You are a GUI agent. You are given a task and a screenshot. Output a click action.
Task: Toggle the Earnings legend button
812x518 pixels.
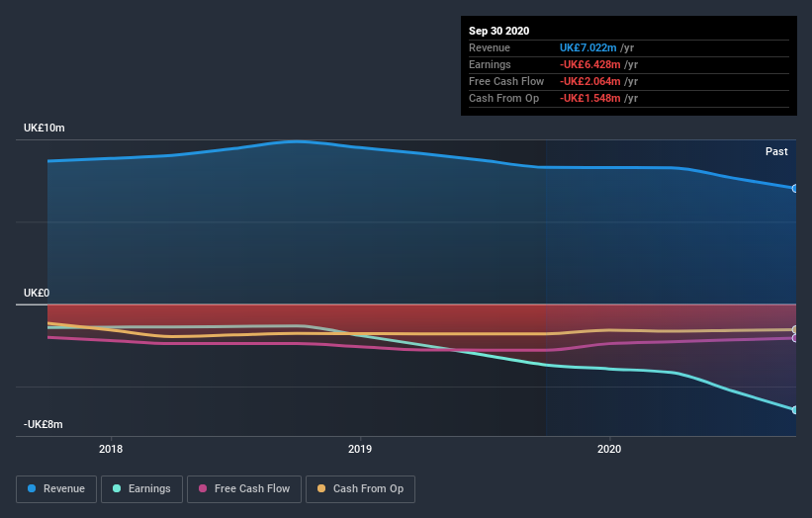141,489
